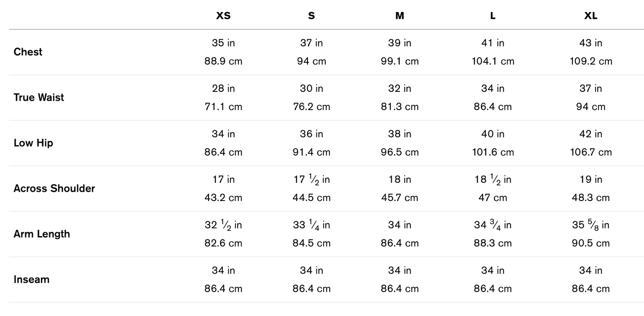This screenshot has width=644, height=316.
Task: Click the 33 ¼ in arm length value
Action: tap(311, 225)
